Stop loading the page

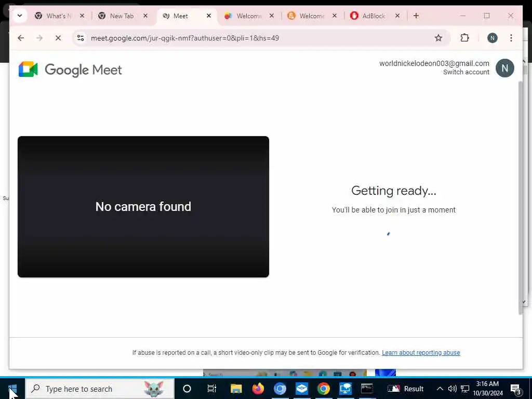pyautogui.click(x=58, y=38)
